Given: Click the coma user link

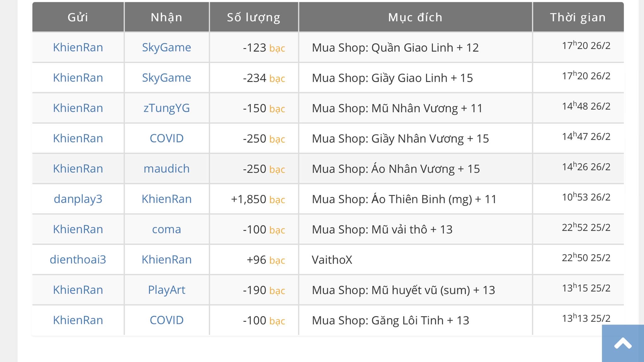Looking at the screenshot, I should [166, 229].
